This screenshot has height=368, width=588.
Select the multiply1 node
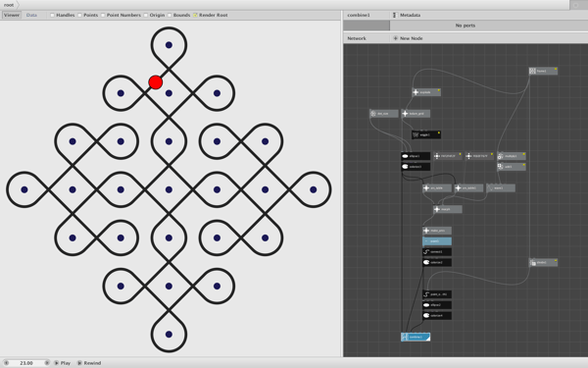click(512, 156)
